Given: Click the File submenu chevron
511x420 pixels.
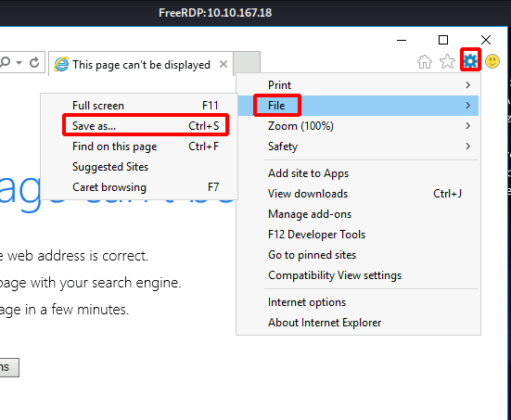Looking at the screenshot, I should point(468,106).
